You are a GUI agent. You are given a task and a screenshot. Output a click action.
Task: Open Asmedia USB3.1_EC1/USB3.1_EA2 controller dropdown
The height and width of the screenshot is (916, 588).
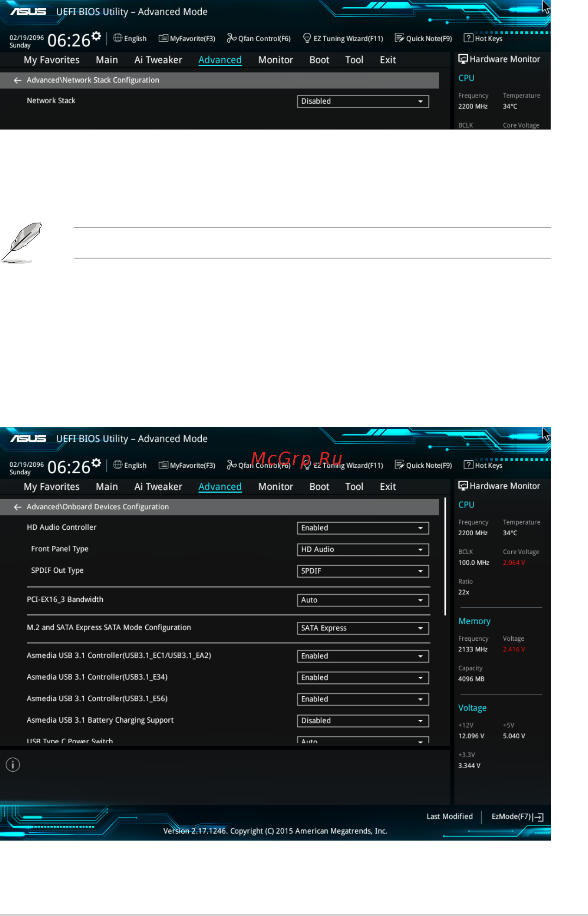click(363, 656)
